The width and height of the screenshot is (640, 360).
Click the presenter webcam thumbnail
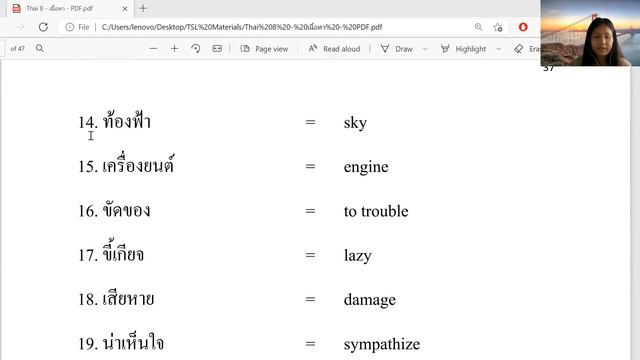click(590, 33)
